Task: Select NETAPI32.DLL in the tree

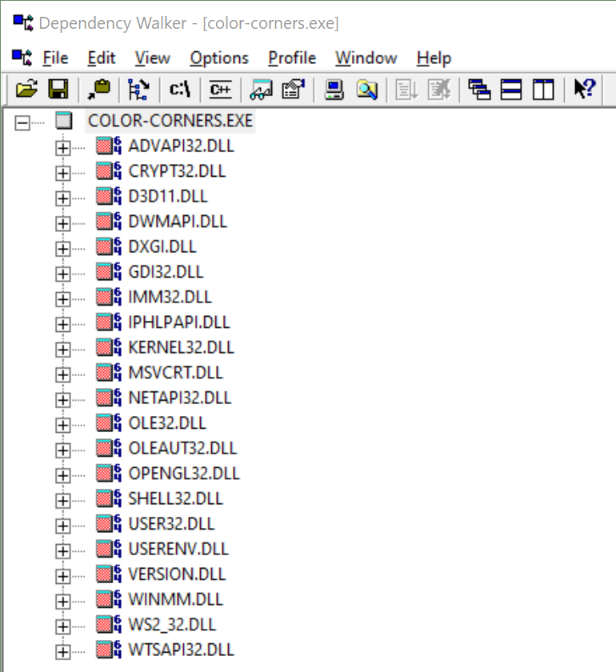Action: point(180,398)
